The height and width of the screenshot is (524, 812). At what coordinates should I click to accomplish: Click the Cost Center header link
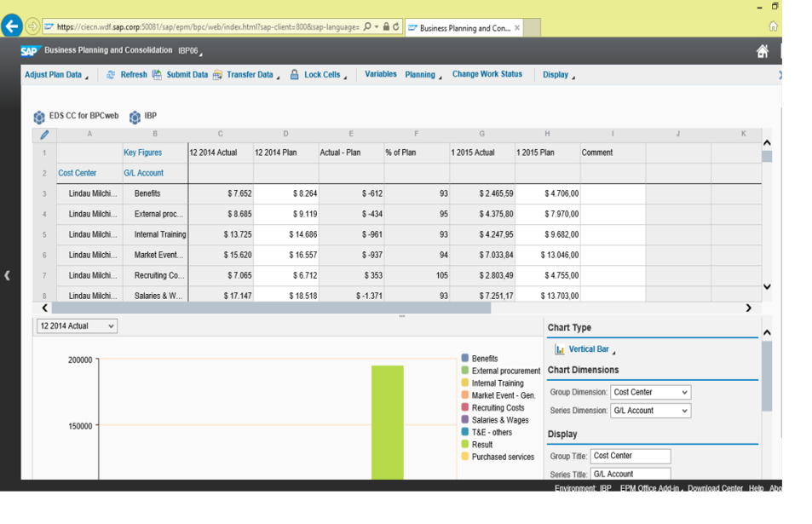(x=78, y=173)
